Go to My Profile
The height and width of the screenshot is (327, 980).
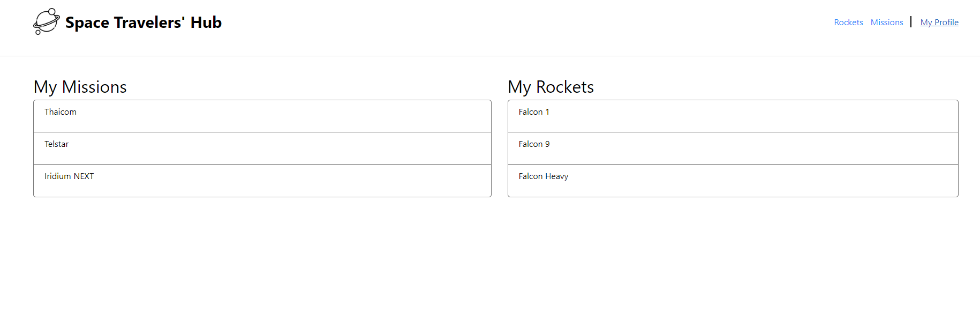(939, 22)
